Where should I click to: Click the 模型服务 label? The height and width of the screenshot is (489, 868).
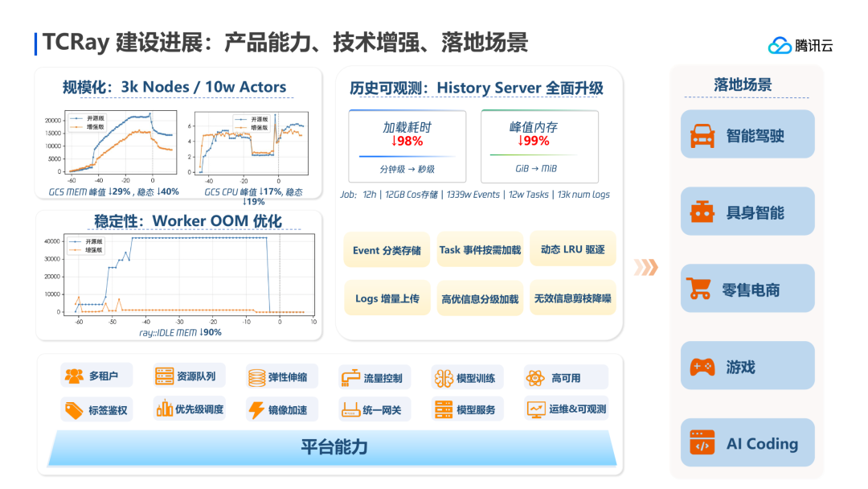(476, 410)
